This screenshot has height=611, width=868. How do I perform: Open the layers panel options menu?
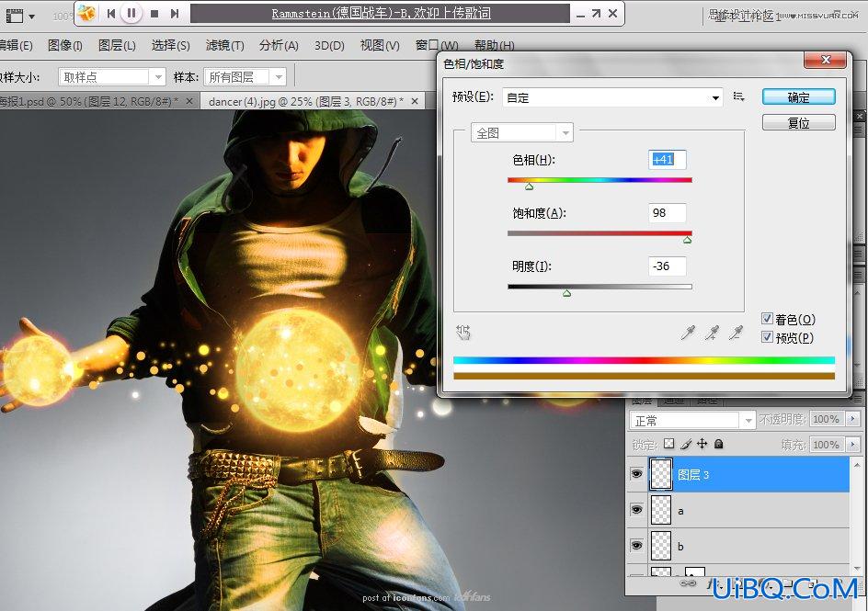[x=859, y=400]
